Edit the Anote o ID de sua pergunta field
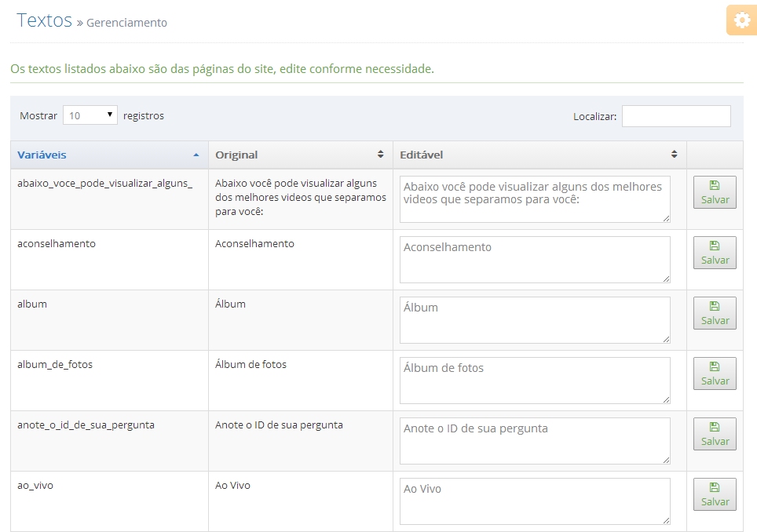The width and height of the screenshot is (757, 532). pos(535,441)
